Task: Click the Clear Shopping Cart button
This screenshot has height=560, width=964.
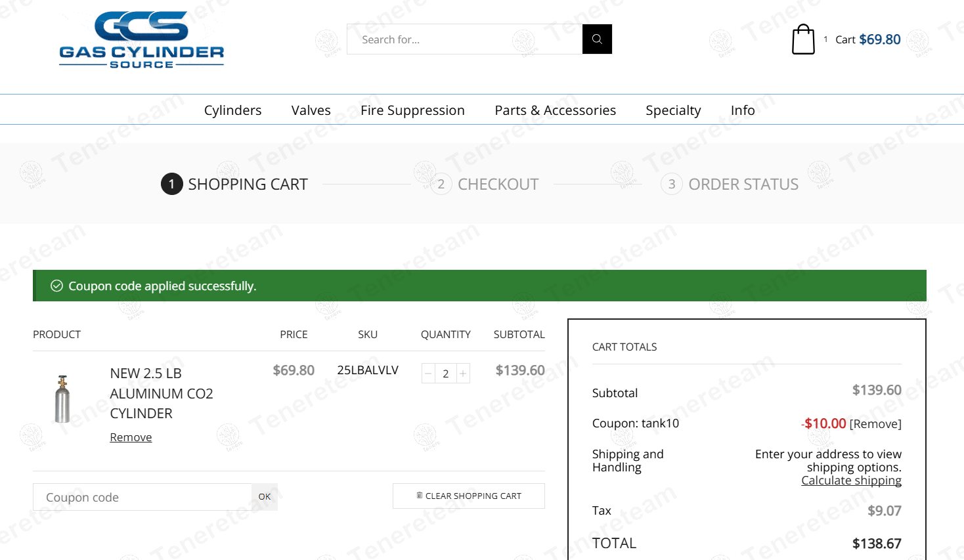Action: point(469,496)
